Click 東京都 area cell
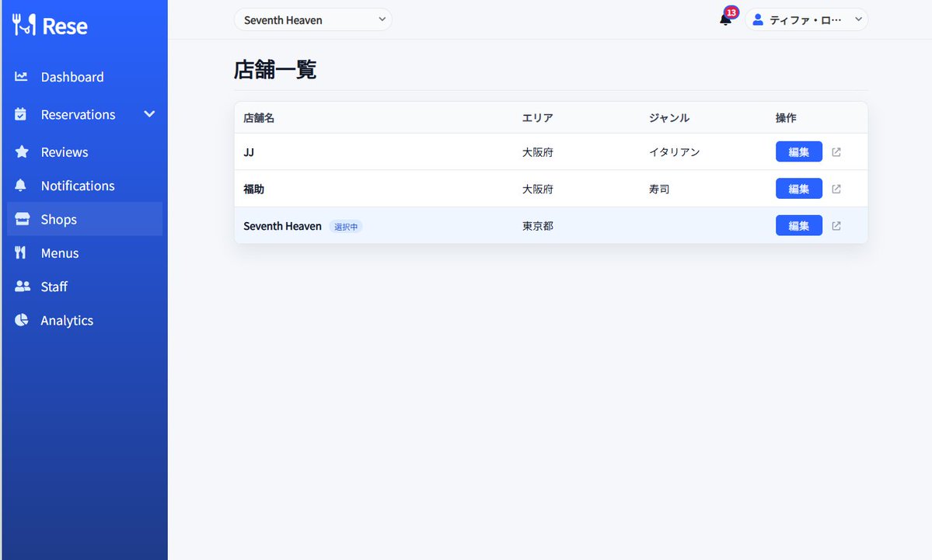932x560 pixels. click(538, 226)
